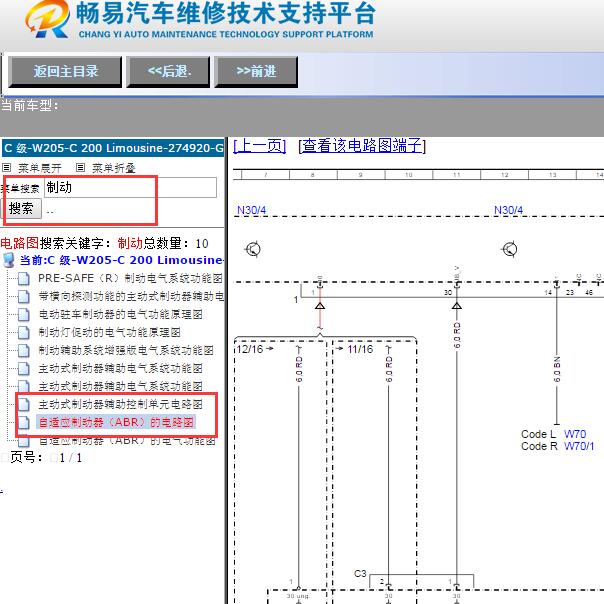This screenshot has width=604, height=604.
Task: Expand the menu via 菜单展开
Action: pos(40,168)
